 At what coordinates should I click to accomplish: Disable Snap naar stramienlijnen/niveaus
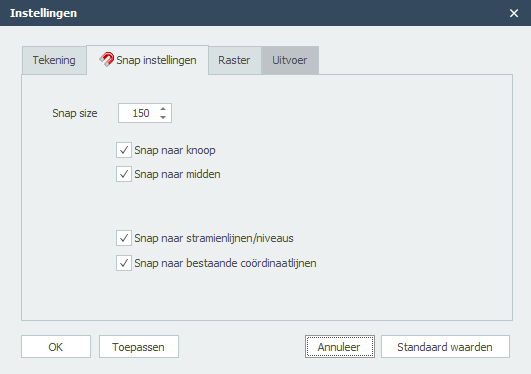coord(124,238)
